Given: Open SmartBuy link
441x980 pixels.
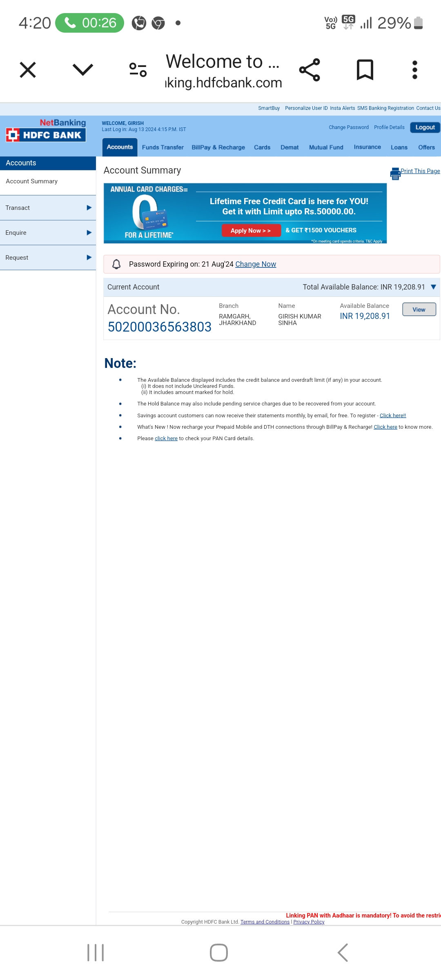Looking at the screenshot, I should tap(269, 108).
